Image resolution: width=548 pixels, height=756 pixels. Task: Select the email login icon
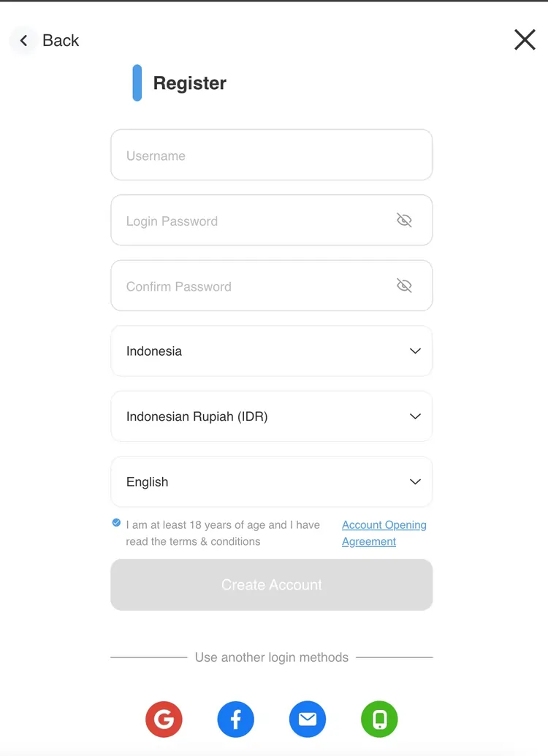[308, 719]
